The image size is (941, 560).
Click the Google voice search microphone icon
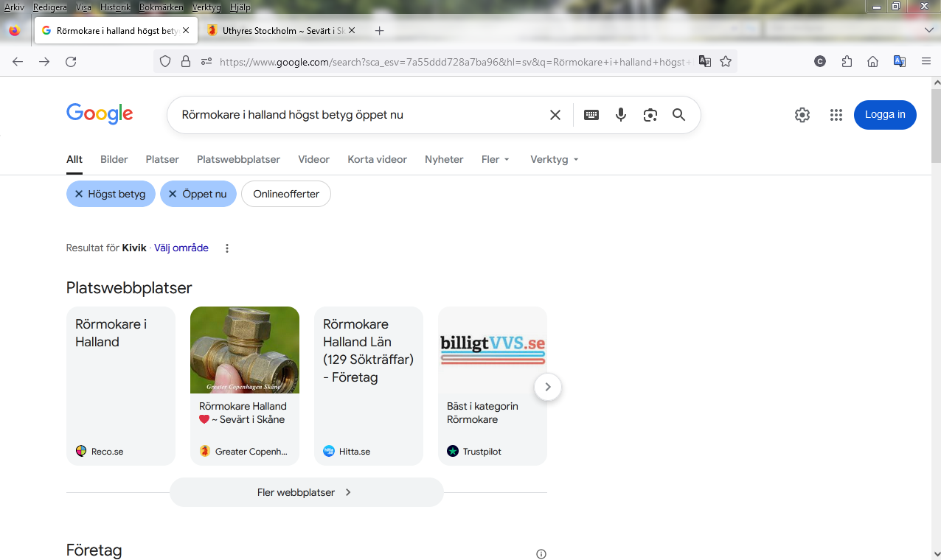tap(621, 115)
